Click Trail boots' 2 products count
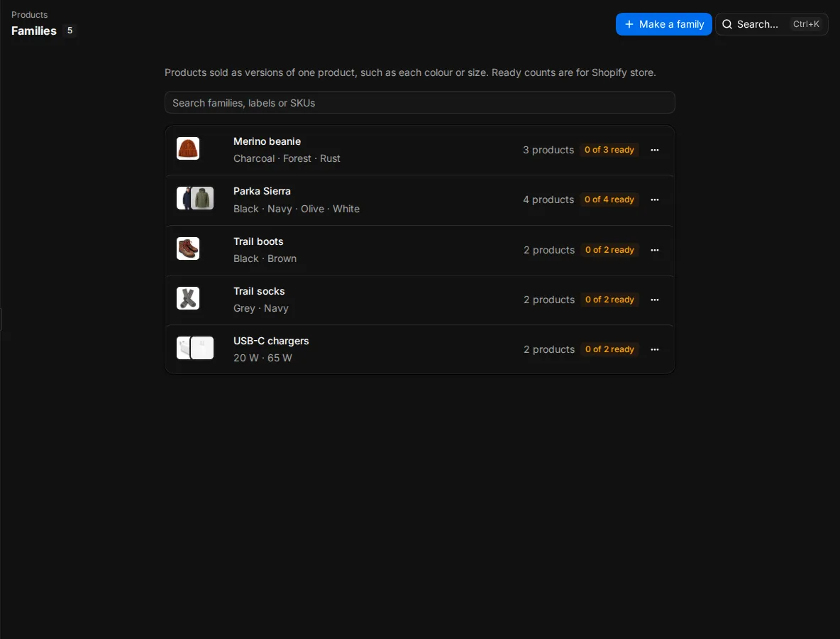This screenshot has width=840, height=639. click(549, 251)
